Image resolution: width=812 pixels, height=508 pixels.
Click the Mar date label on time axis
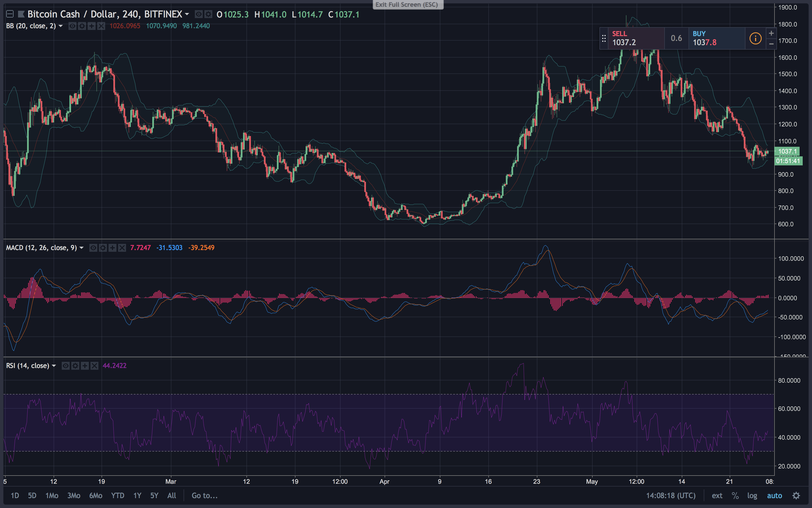[x=171, y=481]
